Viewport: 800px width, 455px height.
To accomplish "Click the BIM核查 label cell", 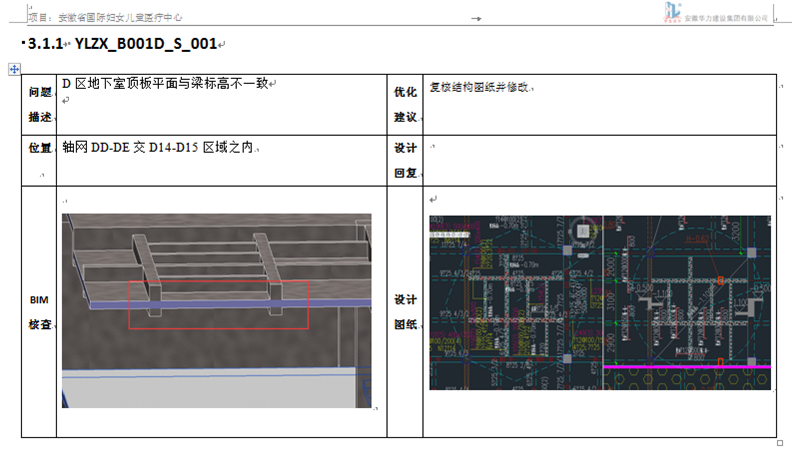I will pyautogui.click(x=39, y=311).
